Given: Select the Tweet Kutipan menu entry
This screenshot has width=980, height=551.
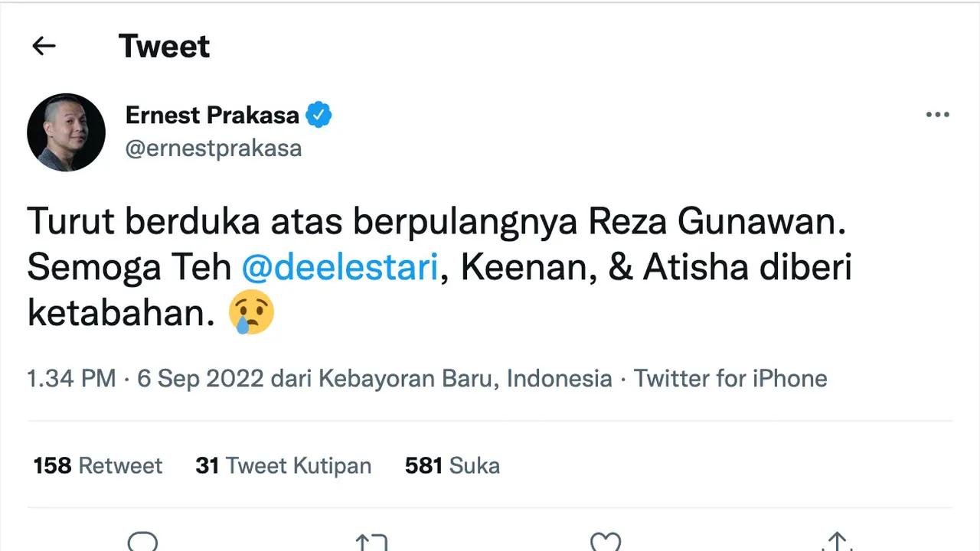Looking at the screenshot, I should pos(283,465).
